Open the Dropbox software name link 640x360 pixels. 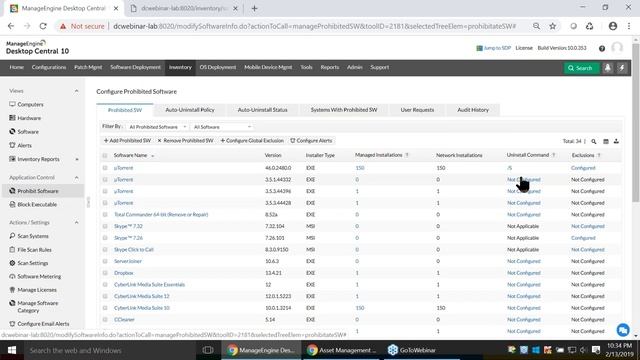[124, 273]
